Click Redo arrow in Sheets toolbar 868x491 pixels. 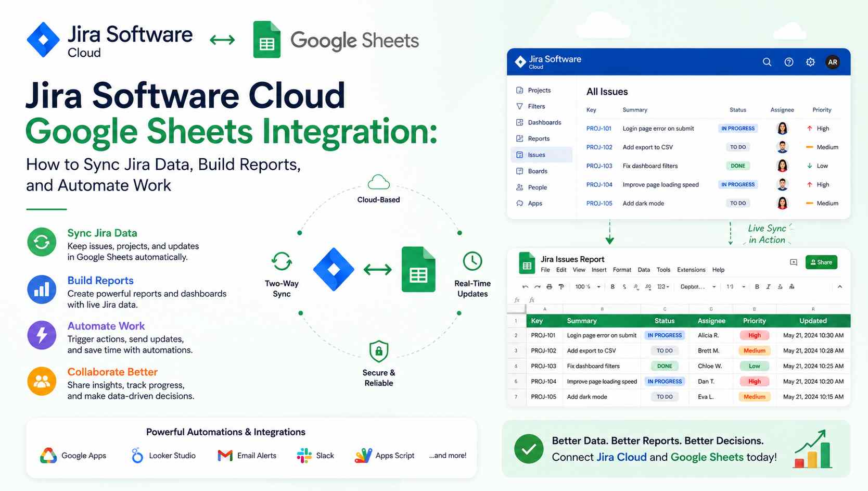click(537, 287)
